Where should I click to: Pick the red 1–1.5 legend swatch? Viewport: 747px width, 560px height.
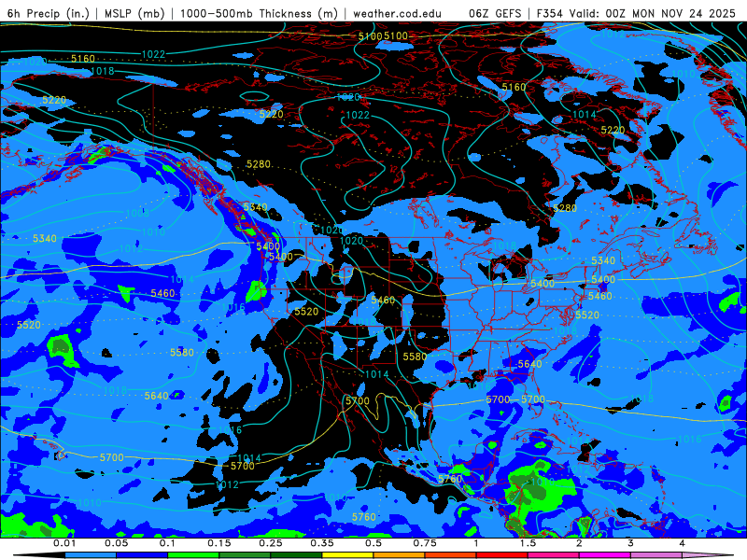tap(502, 555)
